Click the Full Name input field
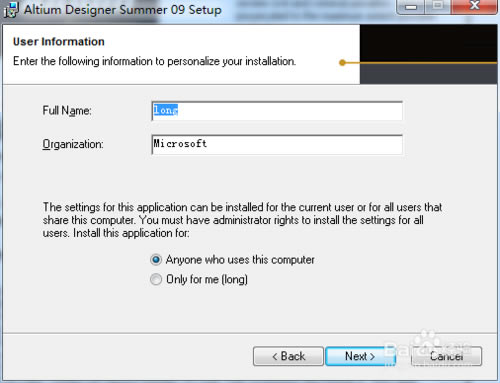The height and width of the screenshot is (383, 500). [277, 111]
